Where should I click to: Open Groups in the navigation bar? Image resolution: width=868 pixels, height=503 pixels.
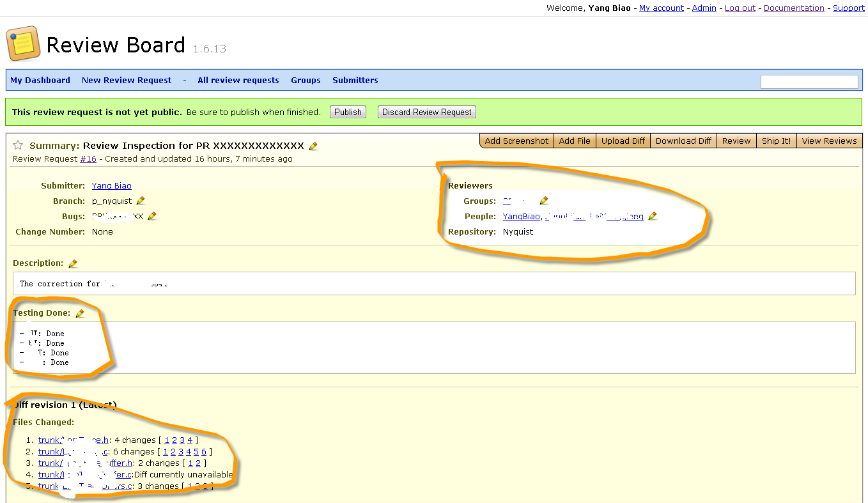tap(306, 80)
